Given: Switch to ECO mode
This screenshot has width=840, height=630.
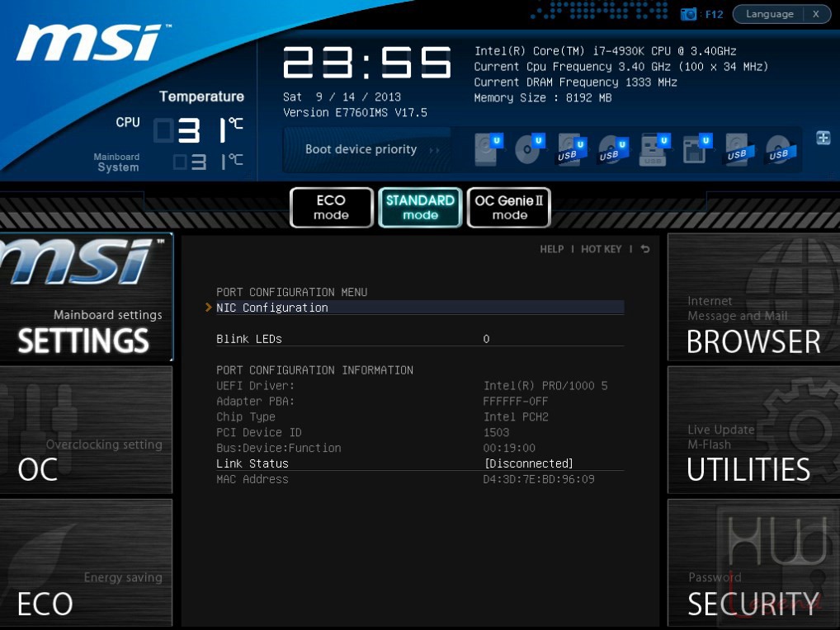Looking at the screenshot, I should [x=331, y=208].
